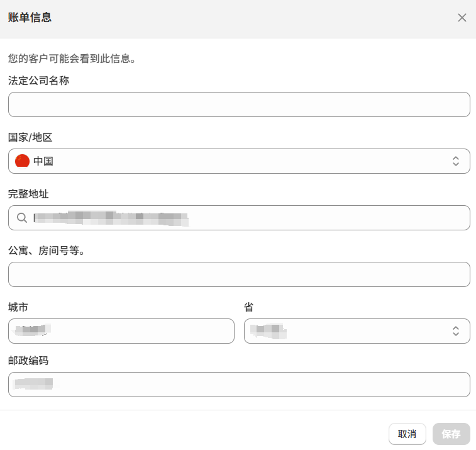Click the text 您的客户可能会看到此信息。
The image size is (476, 450).
coord(72,59)
